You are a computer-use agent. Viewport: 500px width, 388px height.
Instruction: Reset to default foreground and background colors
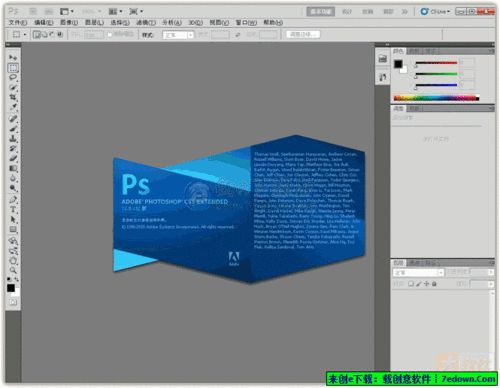(9, 279)
